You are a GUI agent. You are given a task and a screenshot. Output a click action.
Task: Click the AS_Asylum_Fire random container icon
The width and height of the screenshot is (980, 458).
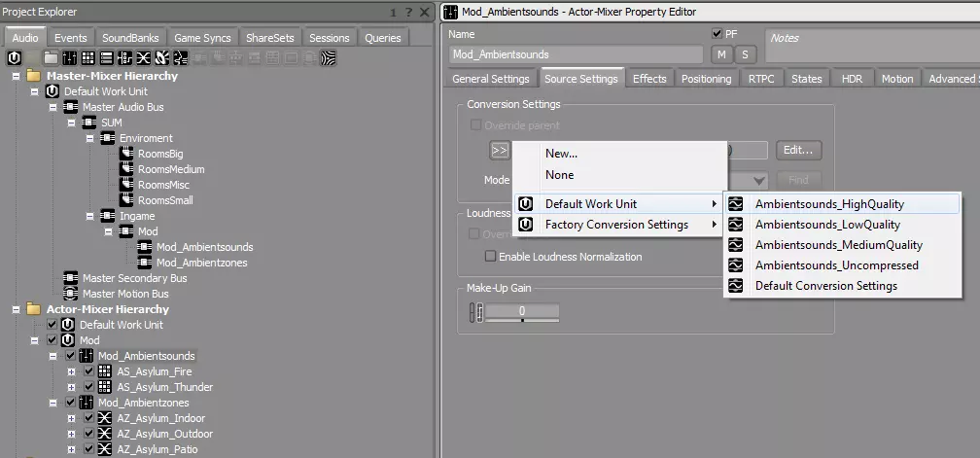click(106, 371)
